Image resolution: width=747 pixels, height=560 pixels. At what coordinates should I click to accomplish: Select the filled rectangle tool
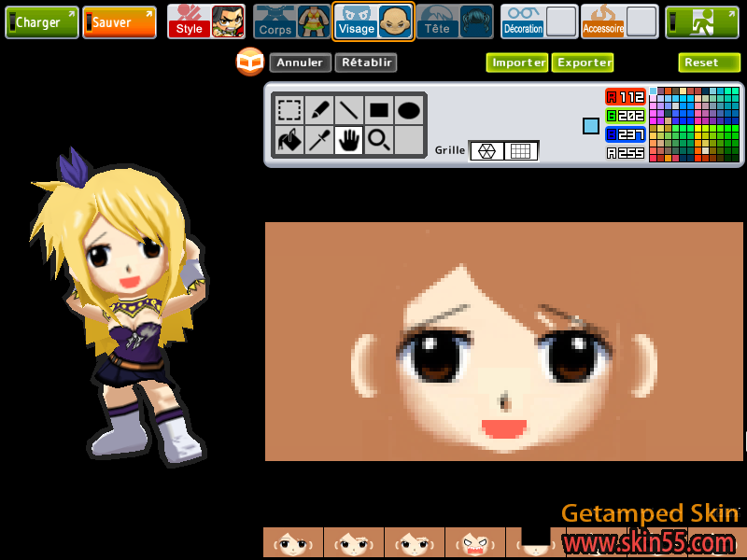click(x=379, y=110)
